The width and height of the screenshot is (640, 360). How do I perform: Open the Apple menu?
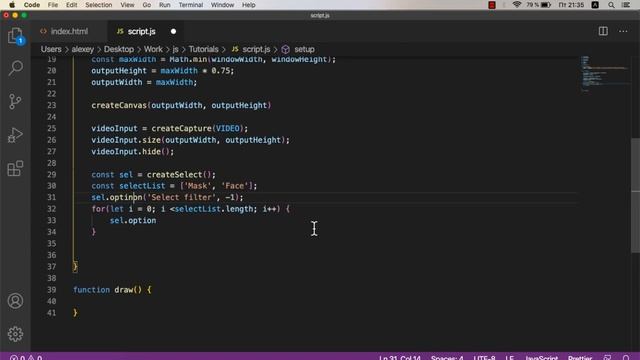(x=12, y=5)
